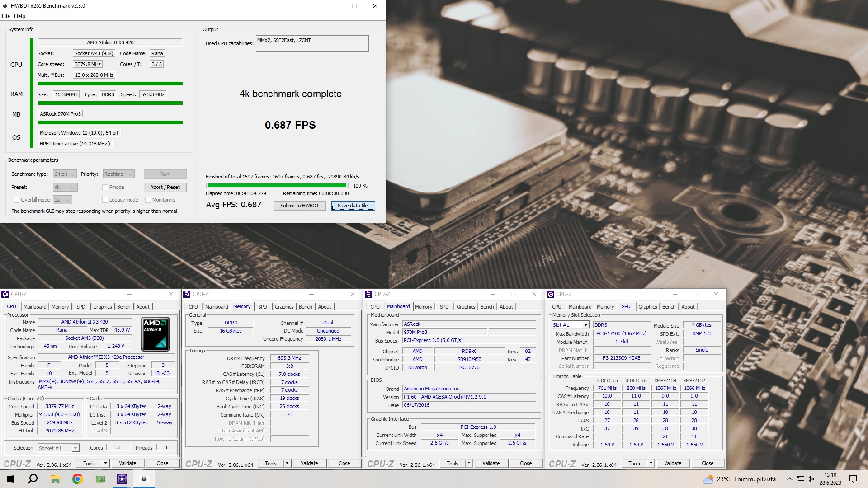
Task: Open Benchmark type 64-bit dropdown
Action: coord(64,174)
